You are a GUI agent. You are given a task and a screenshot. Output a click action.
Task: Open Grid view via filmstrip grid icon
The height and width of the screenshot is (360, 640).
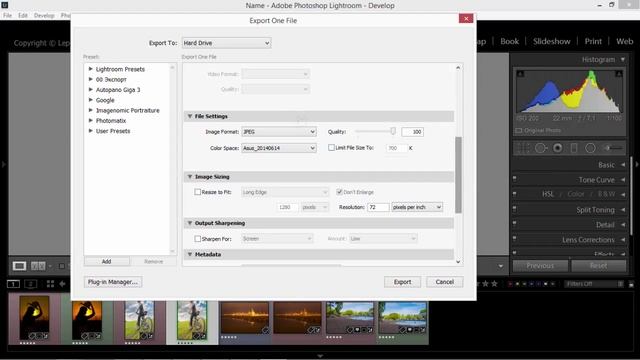[x=50, y=284]
